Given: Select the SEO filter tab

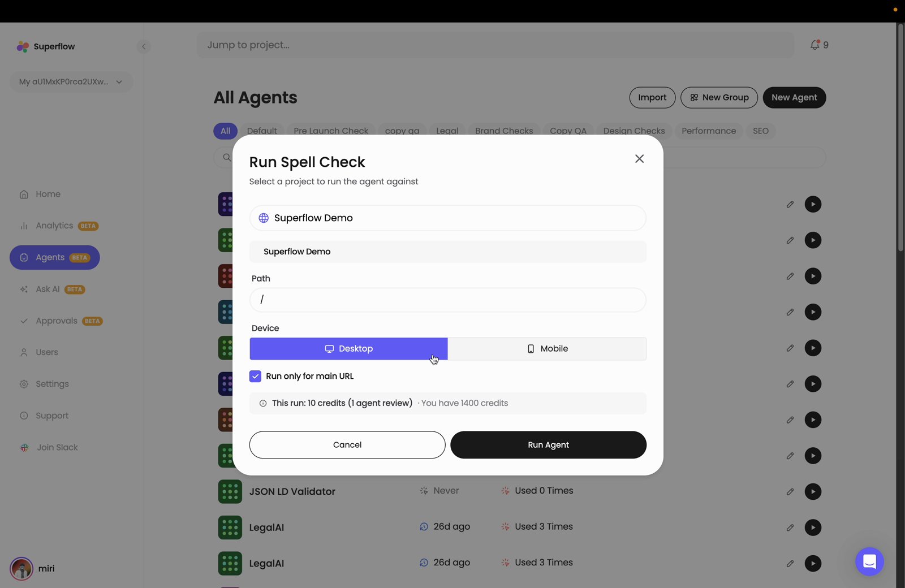Looking at the screenshot, I should pos(761,131).
